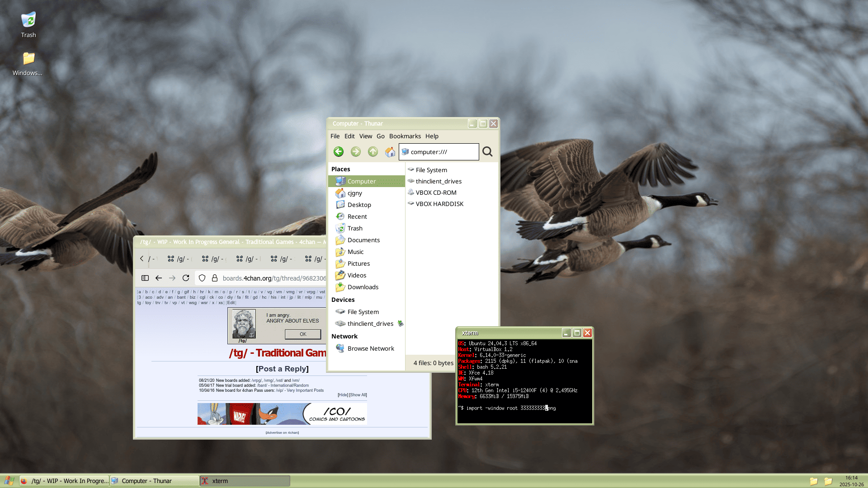Screen dimensions: 868x488
Task: Eject thinclient_drives in Devices list
Action: point(400,324)
